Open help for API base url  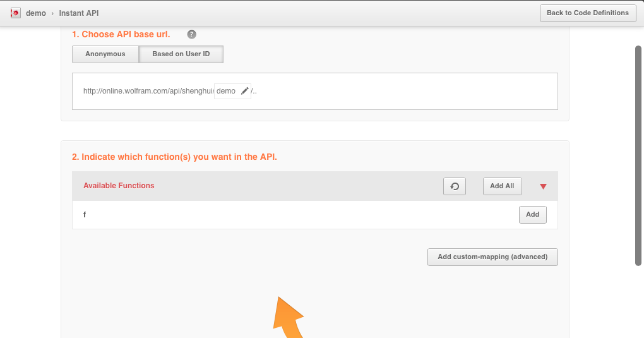pos(192,35)
